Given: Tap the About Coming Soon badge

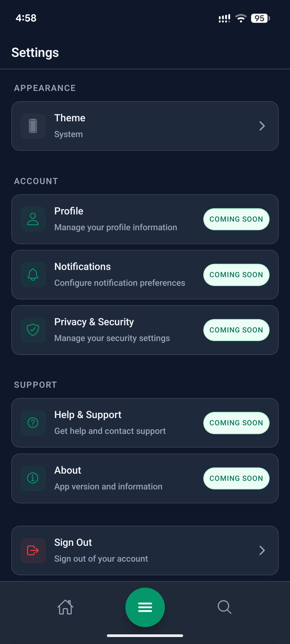Looking at the screenshot, I should pos(236,478).
